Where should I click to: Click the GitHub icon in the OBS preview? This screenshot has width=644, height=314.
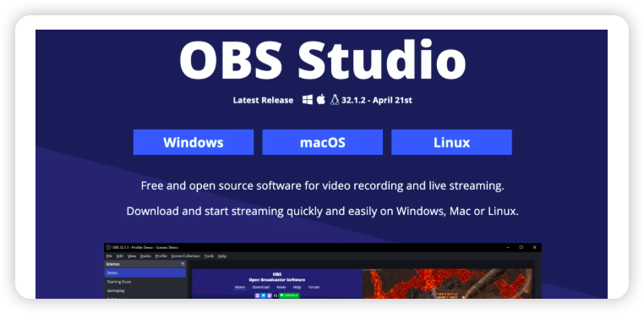tap(276, 295)
